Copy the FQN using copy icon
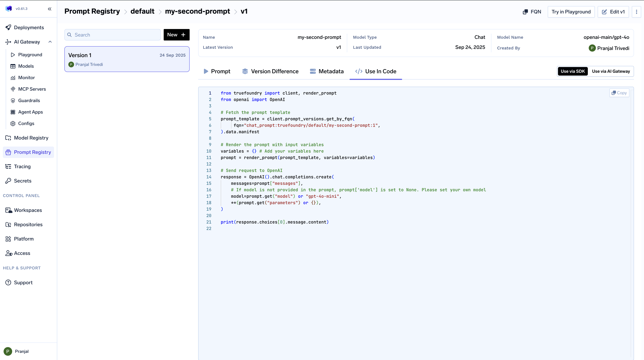This screenshot has width=644, height=360. click(525, 12)
